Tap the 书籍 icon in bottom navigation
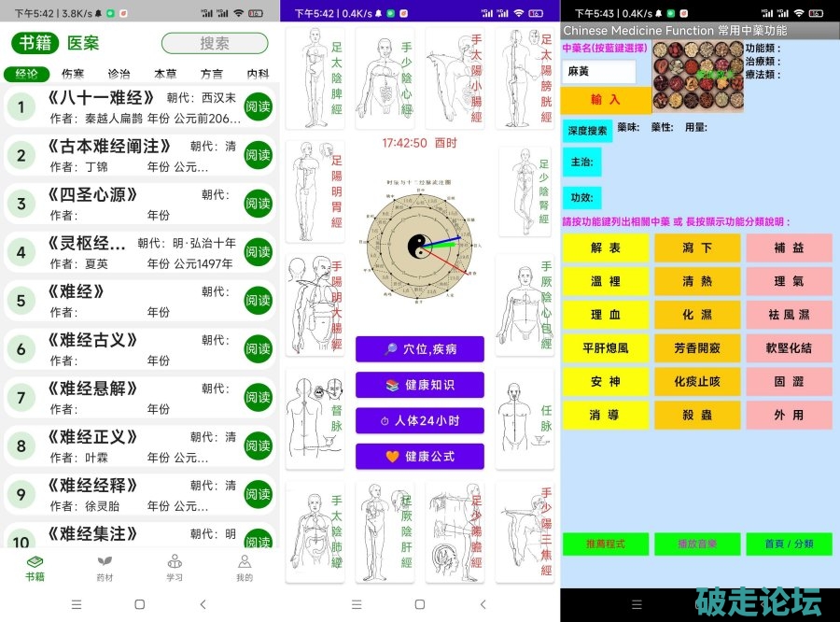Viewport: 840px width, 622px height. pos(35,561)
